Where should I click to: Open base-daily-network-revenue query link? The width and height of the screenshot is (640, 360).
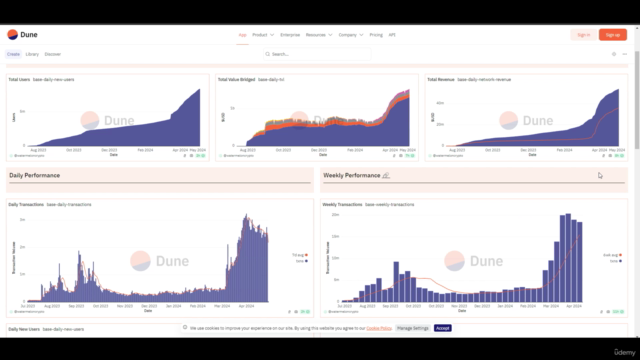point(484,80)
